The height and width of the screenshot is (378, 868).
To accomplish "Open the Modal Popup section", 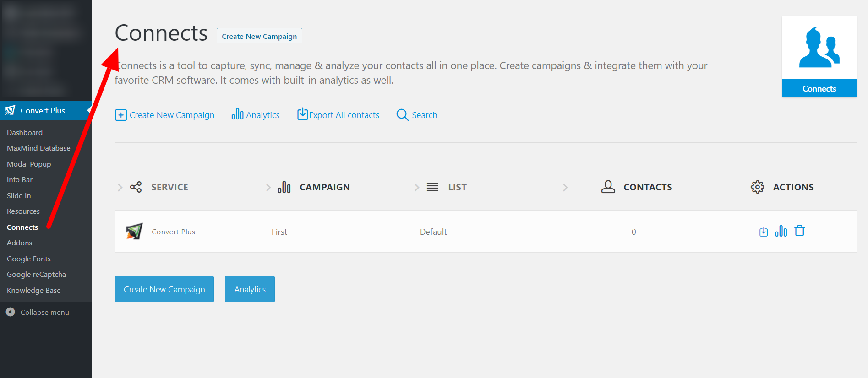I will [x=29, y=164].
